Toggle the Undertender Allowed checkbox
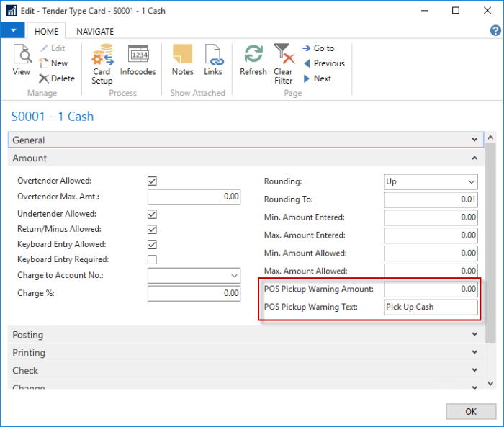This screenshot has width=504, height=427. click(x=152, y=214)
